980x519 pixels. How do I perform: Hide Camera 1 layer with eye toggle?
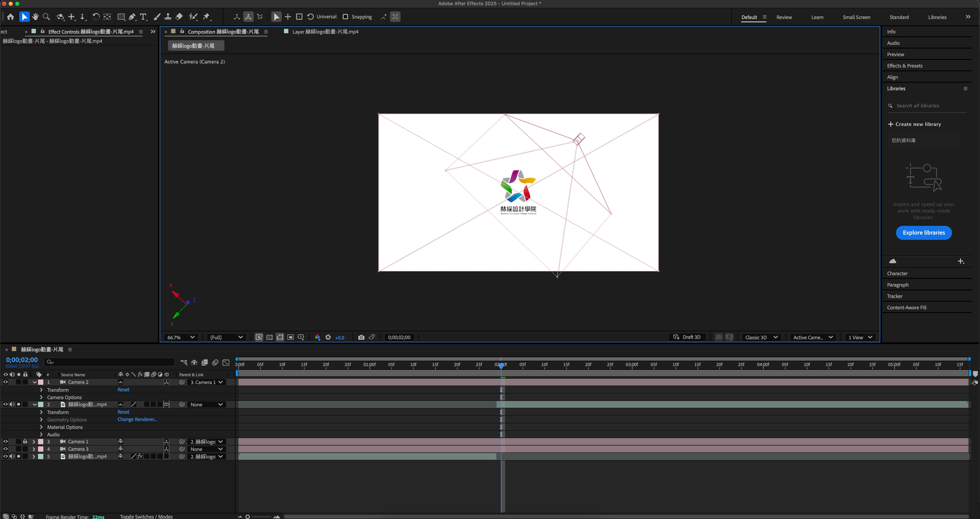[5, 441]
